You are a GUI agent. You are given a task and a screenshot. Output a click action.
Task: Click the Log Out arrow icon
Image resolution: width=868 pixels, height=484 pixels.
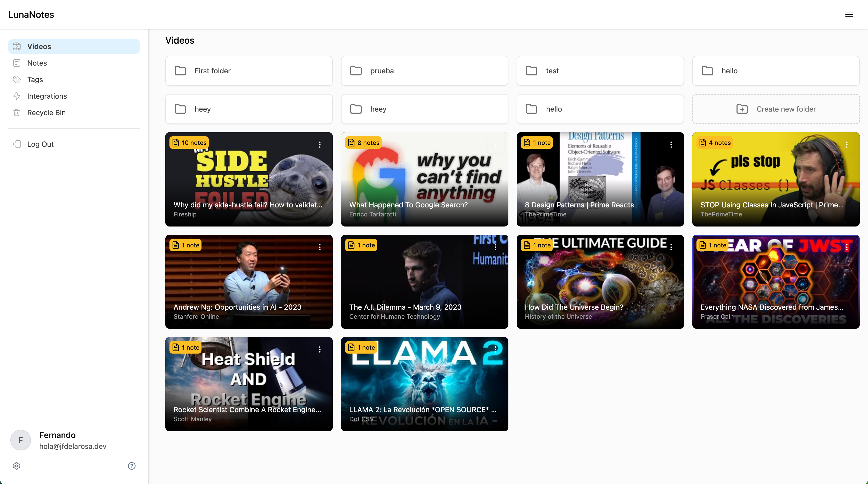[17, 144]
